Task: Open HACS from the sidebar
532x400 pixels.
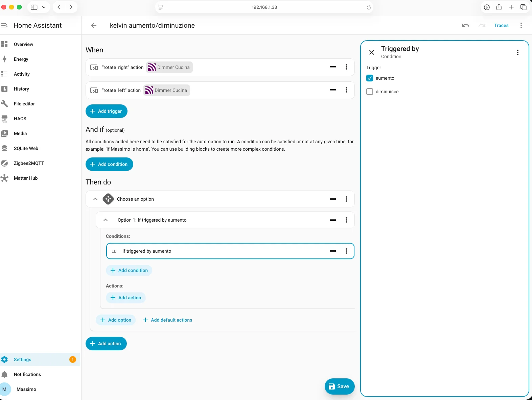Action: click(20, 119)
